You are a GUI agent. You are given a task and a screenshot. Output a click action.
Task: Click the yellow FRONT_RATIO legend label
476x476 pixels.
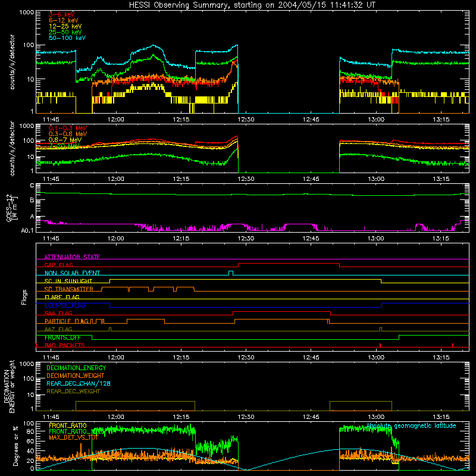(x=68, y=425)
